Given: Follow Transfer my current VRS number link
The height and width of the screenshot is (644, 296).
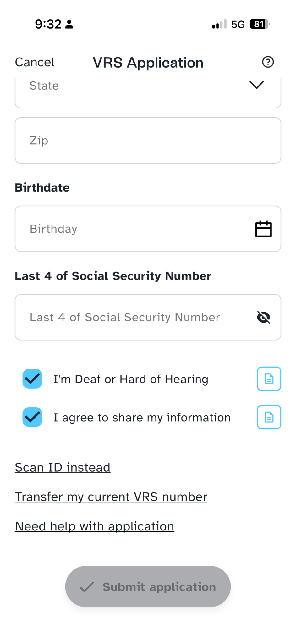Looking at the screenshot, I should point(111,497).
